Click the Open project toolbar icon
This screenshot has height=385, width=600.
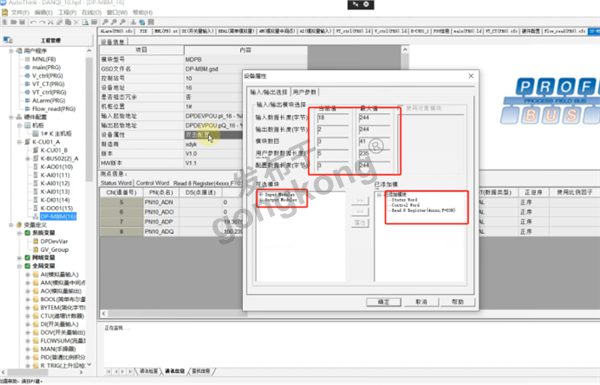click(x=13, y=22)
